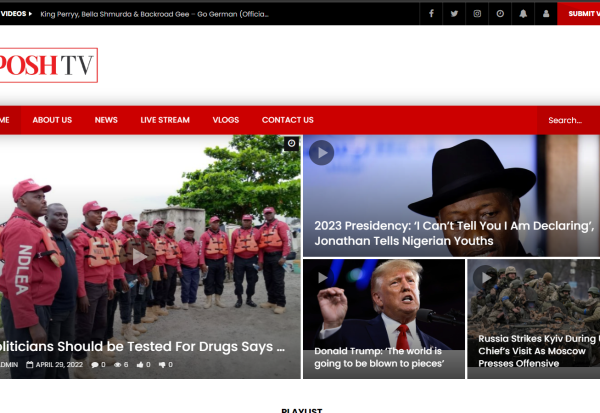
Task: Open the Live Stream menu item
Action: tap(165, 120)
